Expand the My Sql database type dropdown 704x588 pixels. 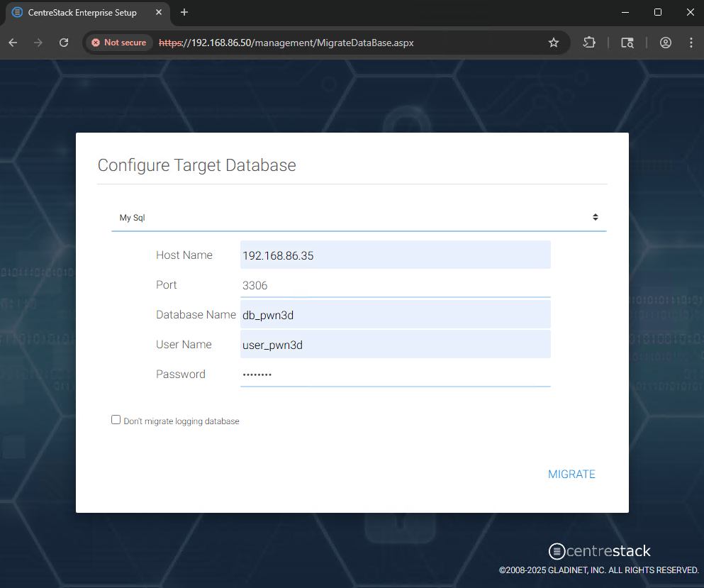[x=359, y=218]
